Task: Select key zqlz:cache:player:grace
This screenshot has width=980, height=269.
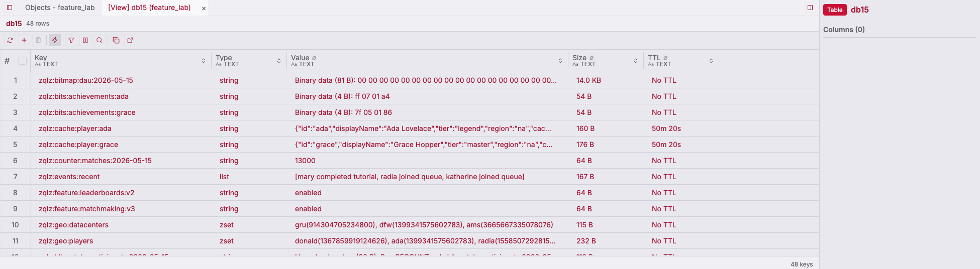Action: 78,145
